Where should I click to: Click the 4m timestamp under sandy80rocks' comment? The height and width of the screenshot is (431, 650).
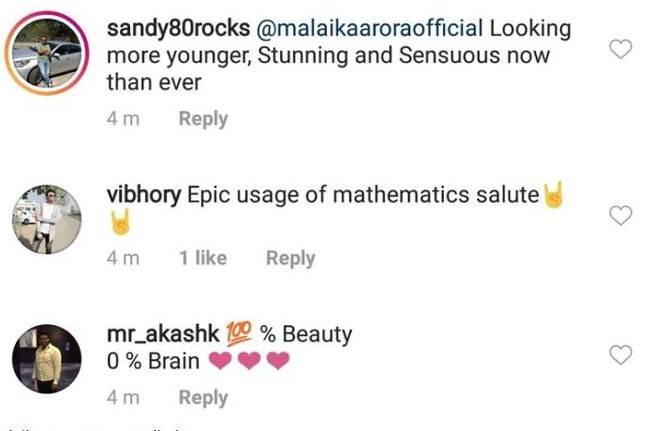pos(123,119)
